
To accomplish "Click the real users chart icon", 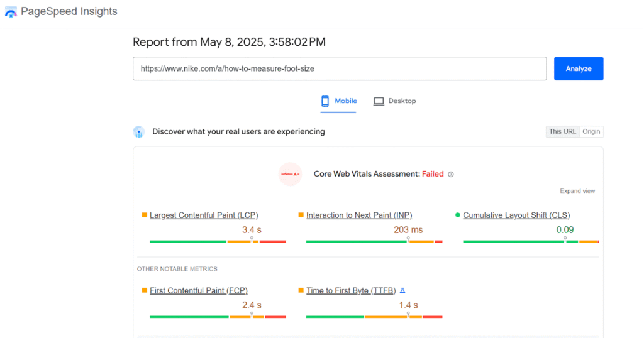I will click(x=139, y=132).
